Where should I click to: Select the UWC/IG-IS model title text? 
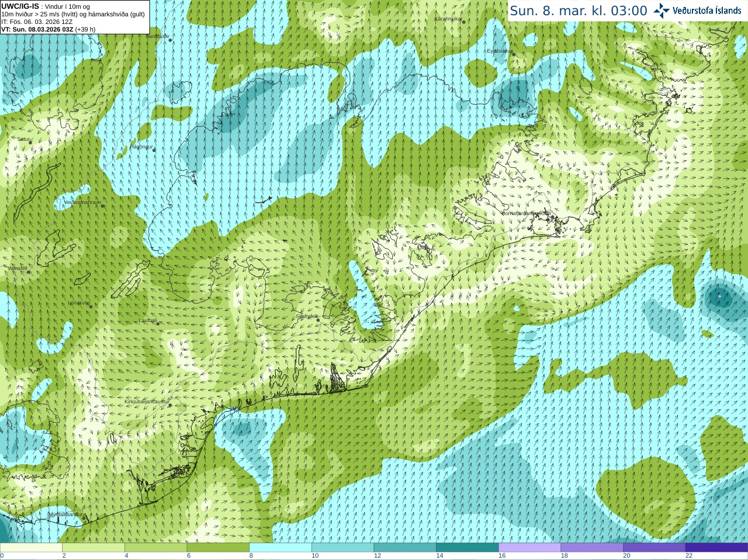click(20, 6)
